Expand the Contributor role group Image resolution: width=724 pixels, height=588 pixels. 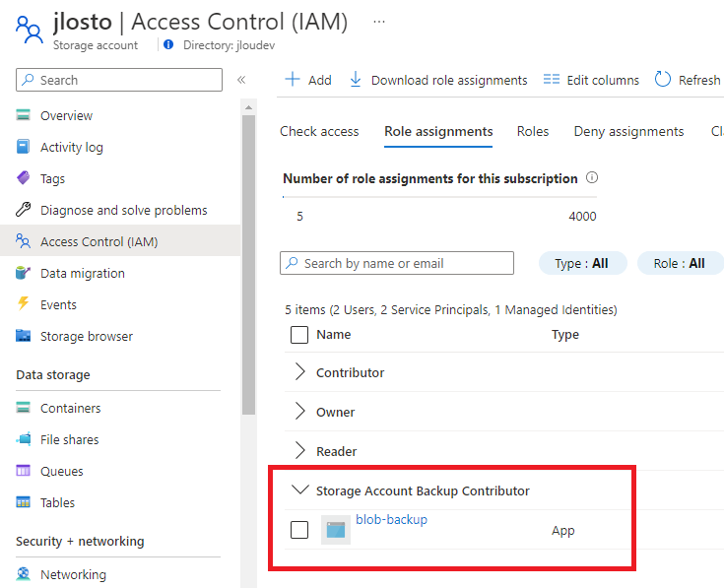(x=300, y=371)
